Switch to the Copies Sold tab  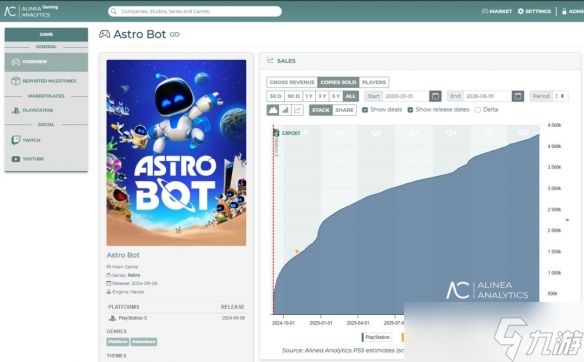338,82
